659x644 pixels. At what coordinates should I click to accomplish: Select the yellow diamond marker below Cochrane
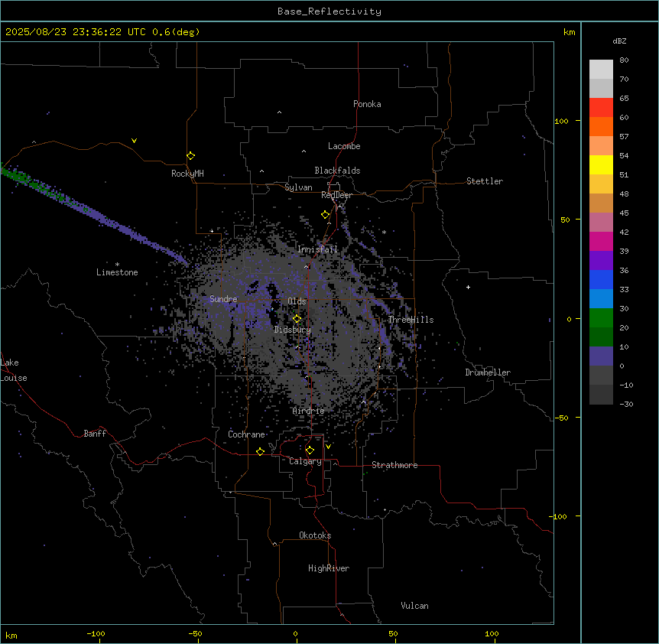point(260,451)
